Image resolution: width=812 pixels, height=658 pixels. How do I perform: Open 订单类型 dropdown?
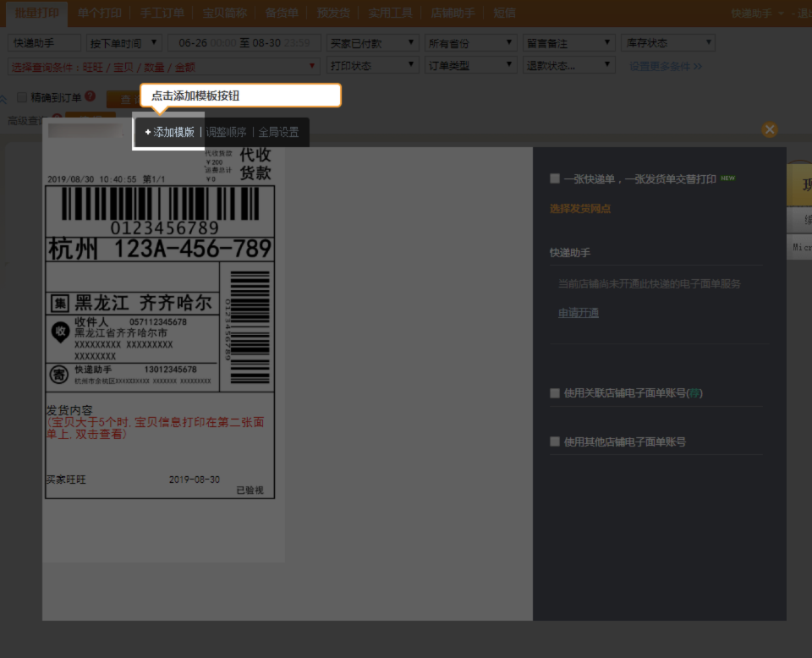click(471, 66)
